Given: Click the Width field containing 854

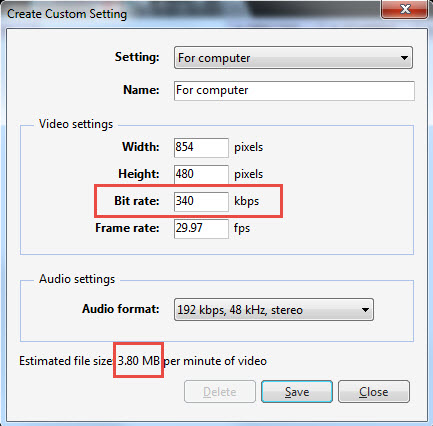Looking at the screenshot, I should 201,147.
